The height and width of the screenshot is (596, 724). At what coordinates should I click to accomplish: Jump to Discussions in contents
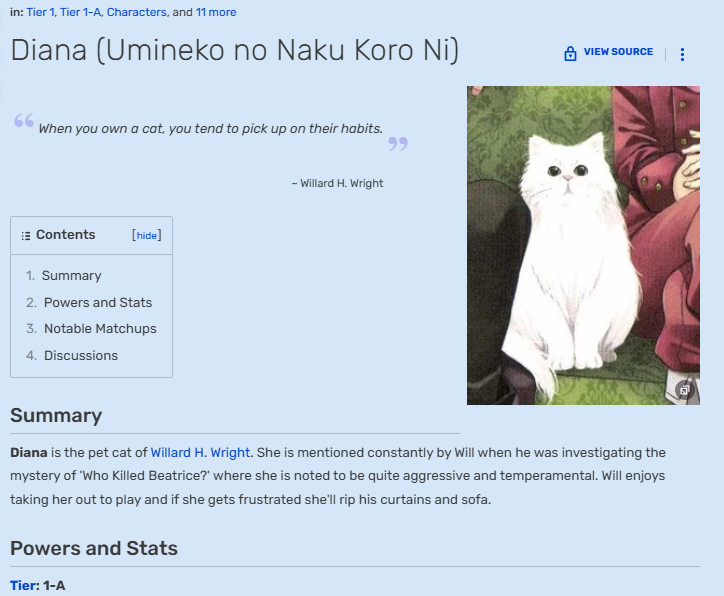click(x=81, y=355)
